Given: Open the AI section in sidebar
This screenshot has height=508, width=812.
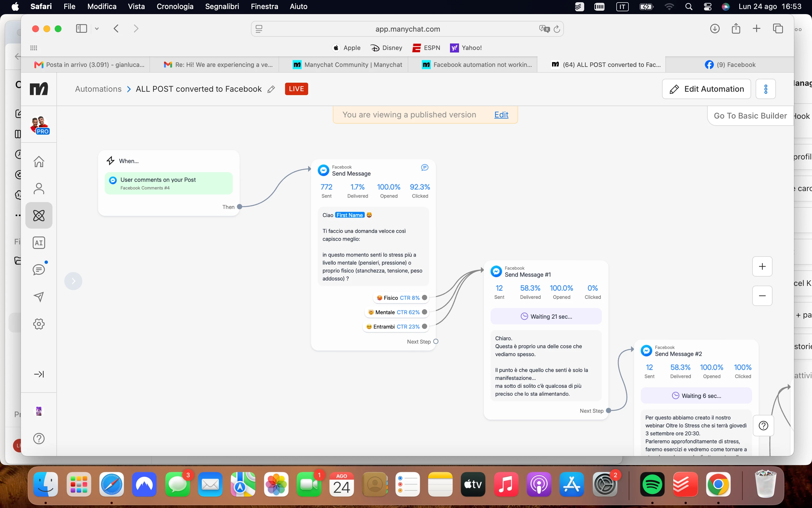Looking at the screenshot, I should click(x=39, y=243).
